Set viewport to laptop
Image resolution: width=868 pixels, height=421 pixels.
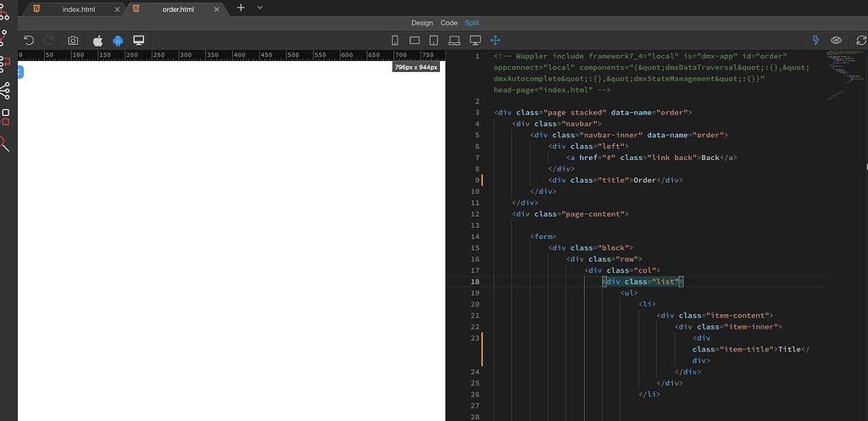(454, 41)
